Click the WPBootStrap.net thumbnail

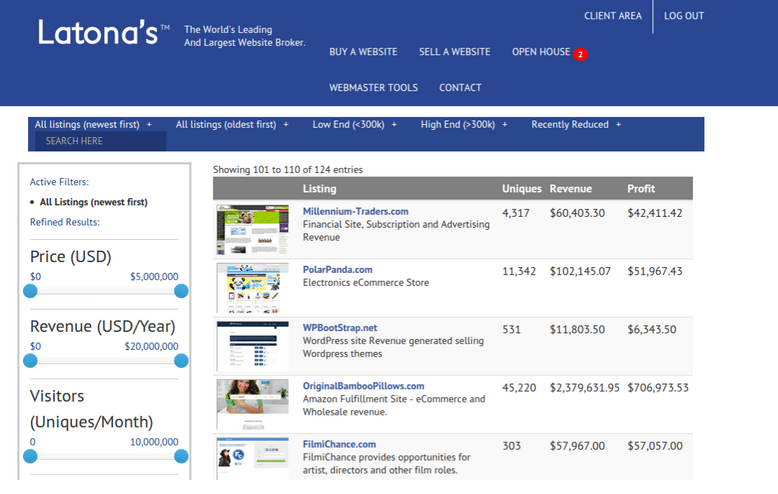click(x=253, y=346)
